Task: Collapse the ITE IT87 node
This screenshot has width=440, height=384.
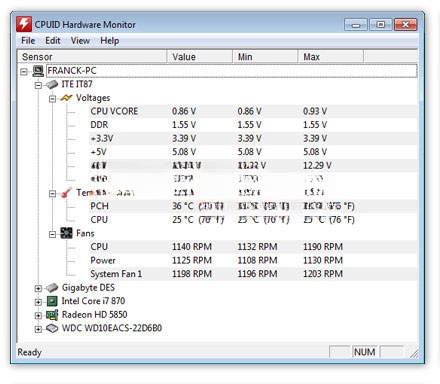Action: pyautogui.click(x=38, y=85)
